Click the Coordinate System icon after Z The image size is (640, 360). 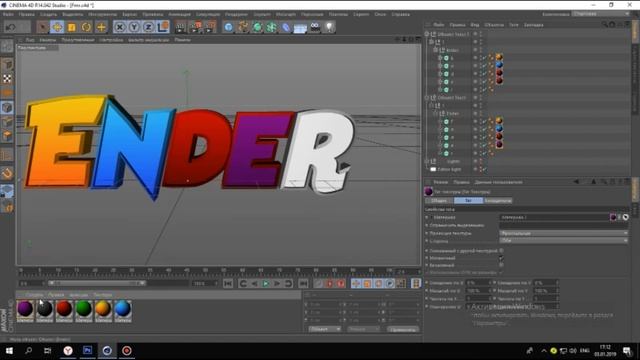point(163,27)
